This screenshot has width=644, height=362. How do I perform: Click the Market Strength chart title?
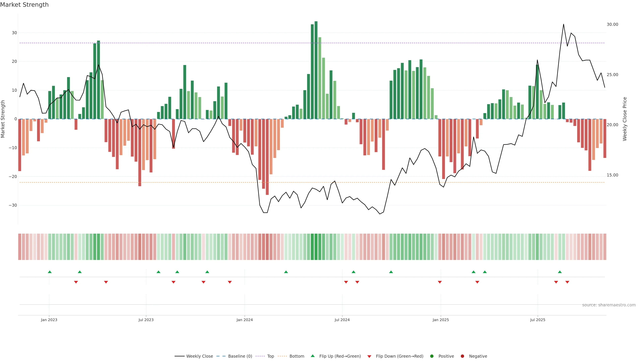point(24,5)
